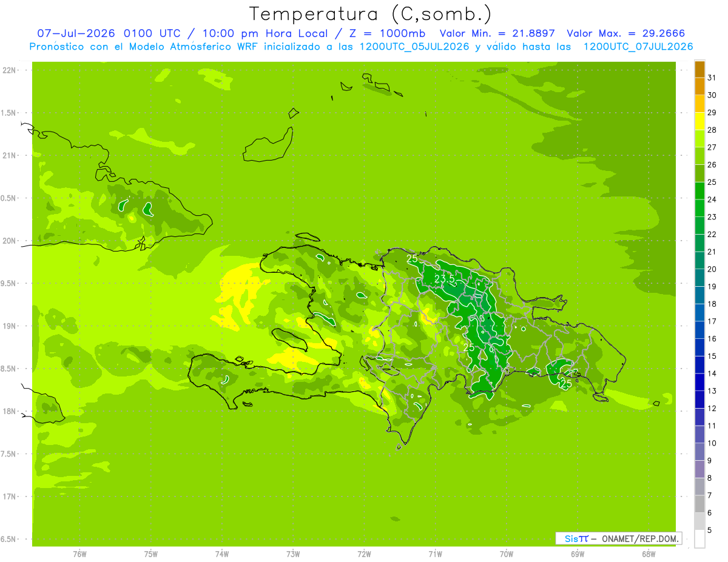Viewport: 728px width, 562px height.
Task: Click the "10" label on the color legend
Action: point(712,443)
